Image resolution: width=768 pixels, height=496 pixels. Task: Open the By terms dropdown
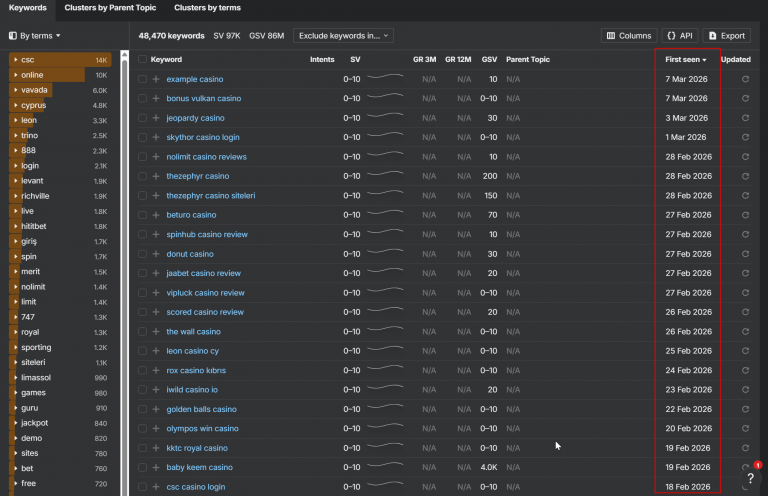tap(35, 36)
